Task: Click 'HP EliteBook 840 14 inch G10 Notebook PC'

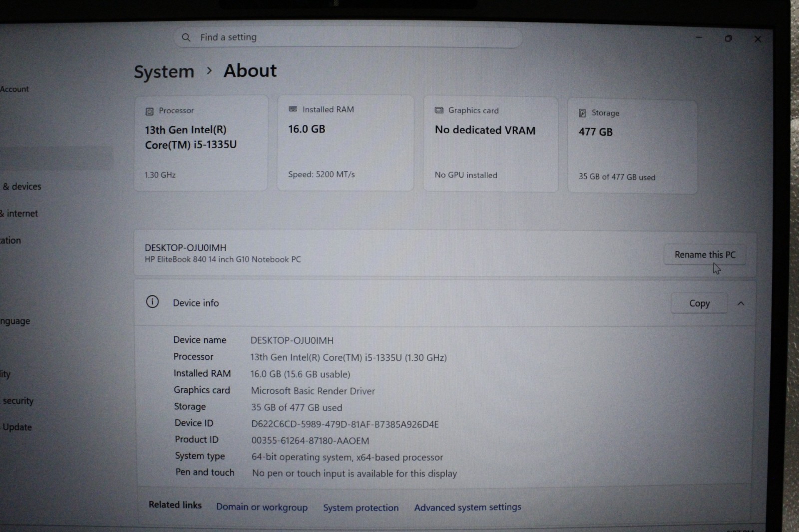Action: point(223,260)
